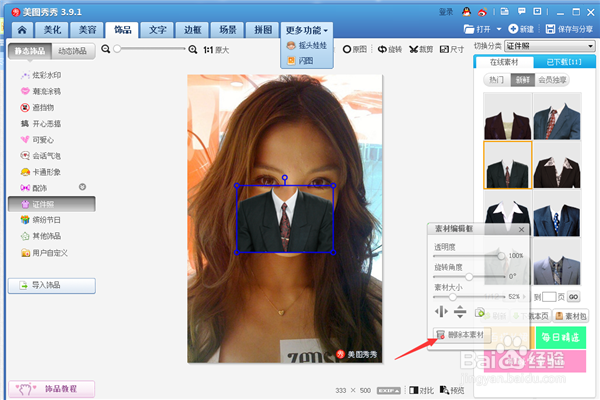Click the 透明度 slider handle
This screenshot has width=600, height=400.
click(x=501, y=256)
